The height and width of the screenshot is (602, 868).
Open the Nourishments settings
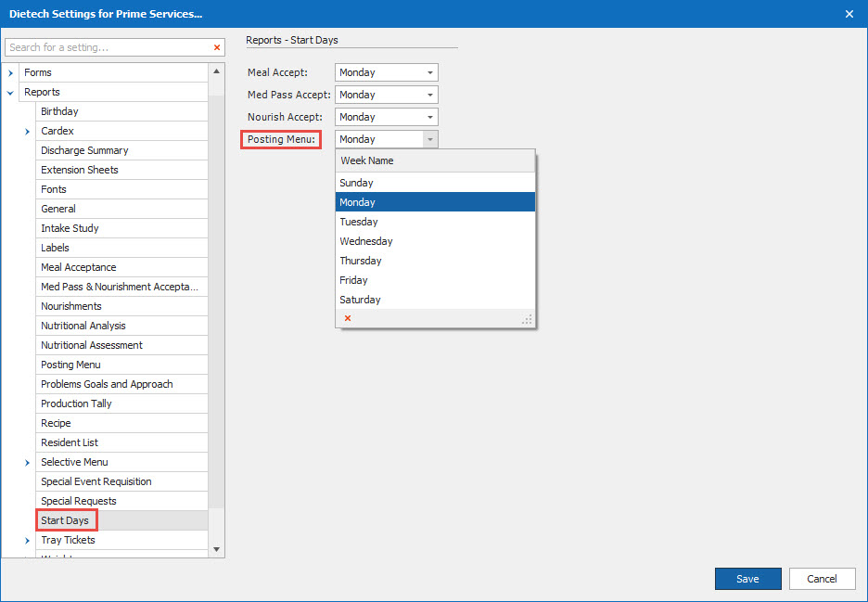point(121,306)
